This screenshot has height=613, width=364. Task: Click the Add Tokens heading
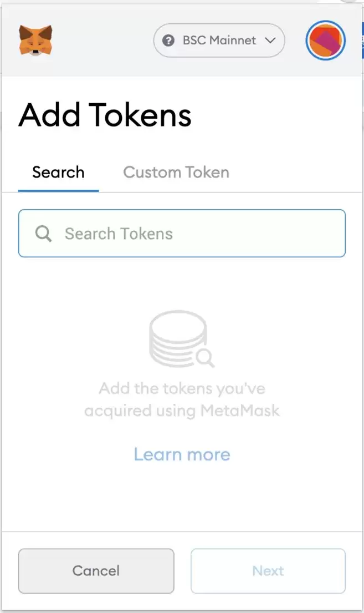point(105,115)
